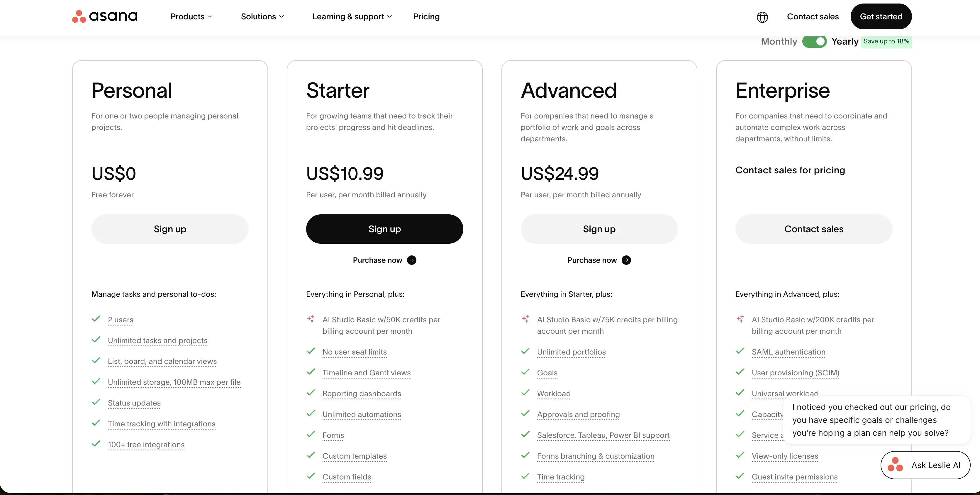This screenshot has width=980, height=495.
Task: Click the black Get started button
Action: [881, 16]
